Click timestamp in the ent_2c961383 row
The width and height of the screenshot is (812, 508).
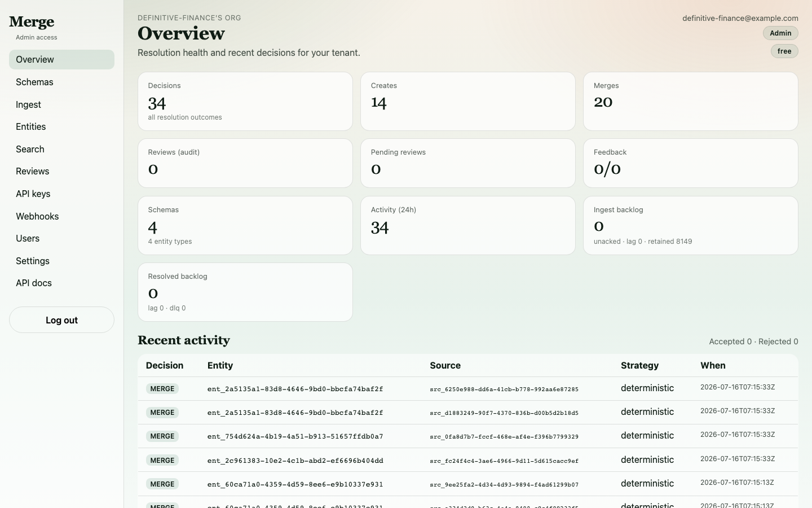click(738, 459)
